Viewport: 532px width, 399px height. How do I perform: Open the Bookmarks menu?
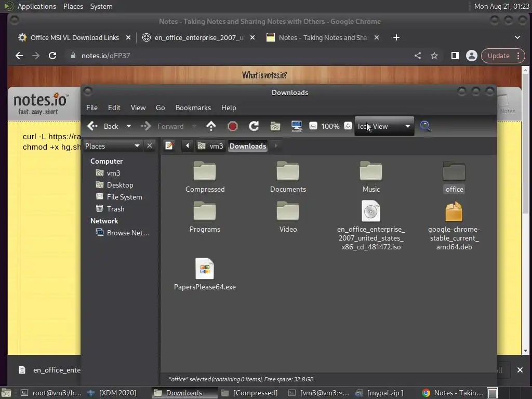point(193,108)
